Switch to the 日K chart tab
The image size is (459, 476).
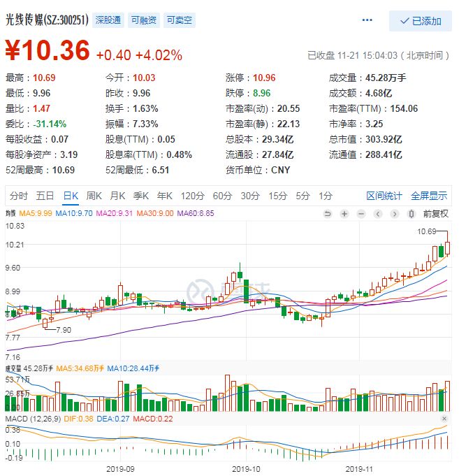tap(71, 196)
